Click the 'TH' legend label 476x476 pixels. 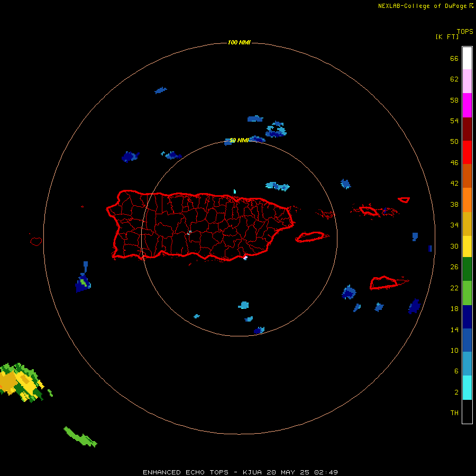click(454, 413)
